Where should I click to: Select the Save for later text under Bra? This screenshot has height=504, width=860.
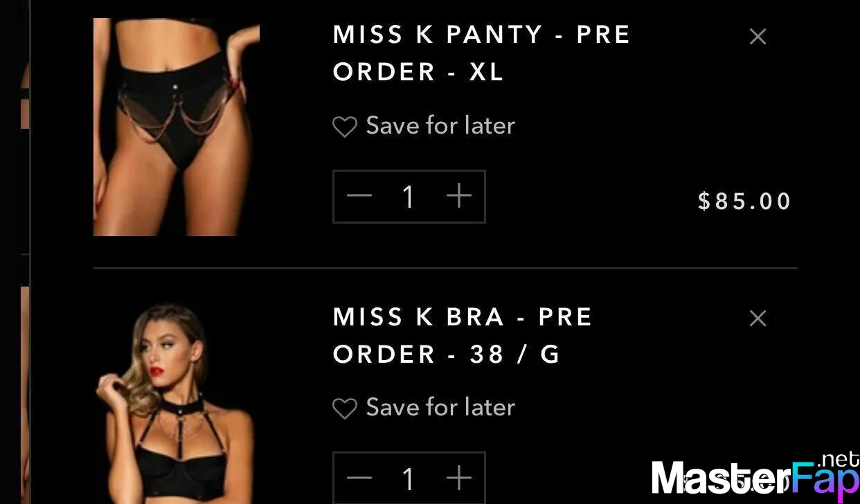440,407
